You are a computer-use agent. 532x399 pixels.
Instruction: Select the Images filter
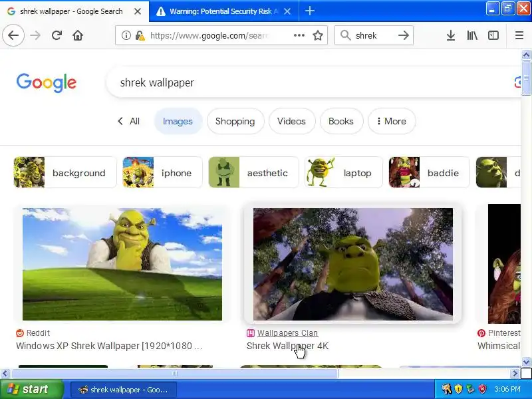click(178, 121)
